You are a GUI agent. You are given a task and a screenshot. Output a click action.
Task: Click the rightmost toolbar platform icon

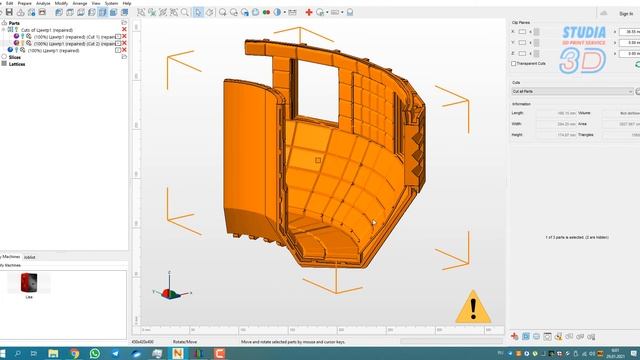coord(350,12)
